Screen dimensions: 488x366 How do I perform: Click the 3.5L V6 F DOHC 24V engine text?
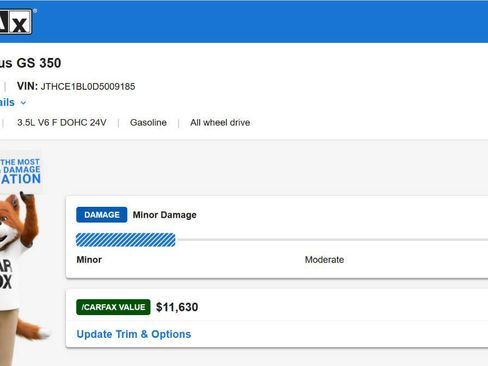click(62, 123)
